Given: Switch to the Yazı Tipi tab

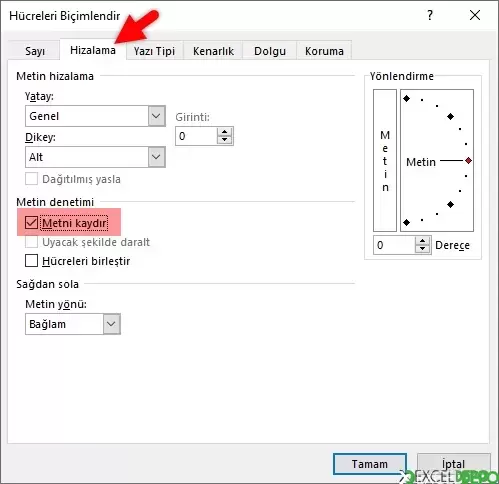Looking at the screenshot, I should (x=154, y=51).
